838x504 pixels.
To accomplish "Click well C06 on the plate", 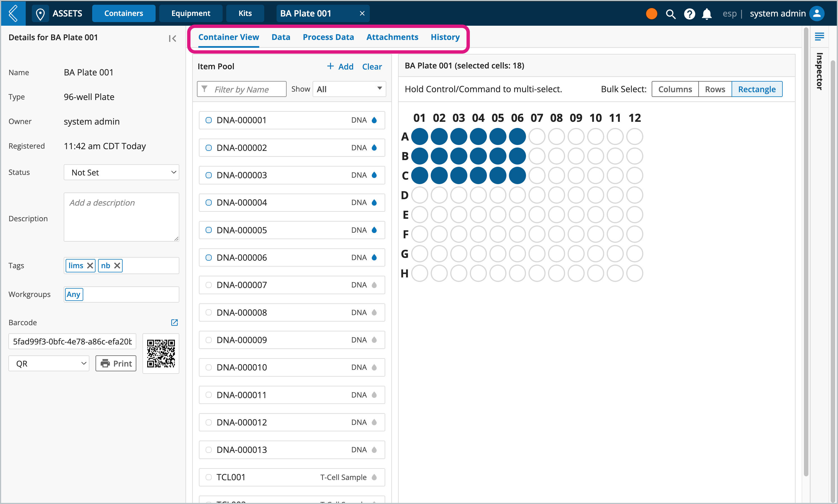I will pyautogui.click(x=517, y=175).
